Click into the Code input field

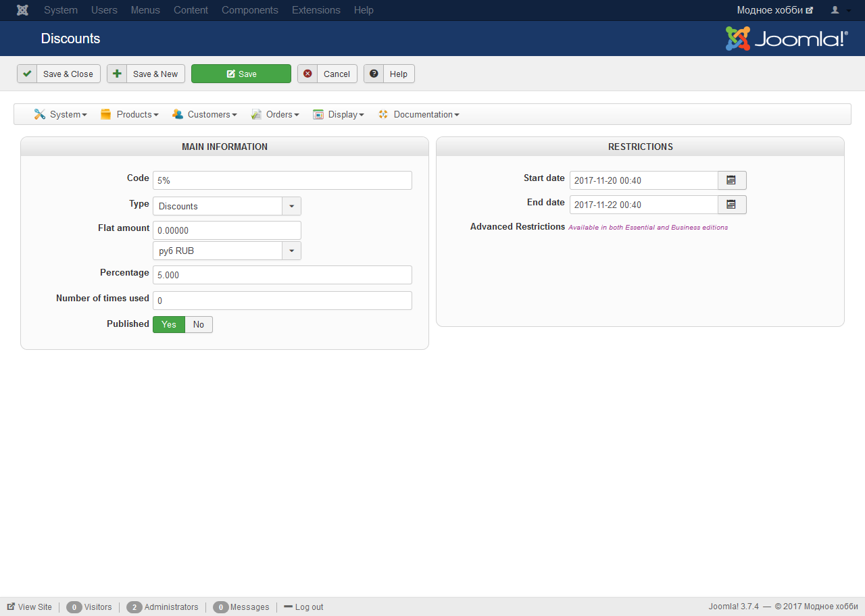click(x=282, y=180)
